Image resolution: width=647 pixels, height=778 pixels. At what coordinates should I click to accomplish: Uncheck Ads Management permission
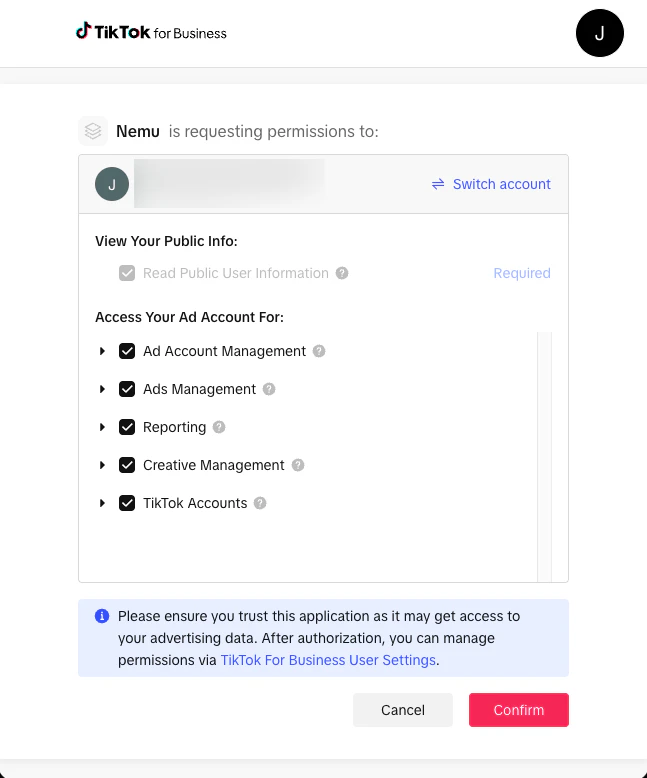point(127,389)
